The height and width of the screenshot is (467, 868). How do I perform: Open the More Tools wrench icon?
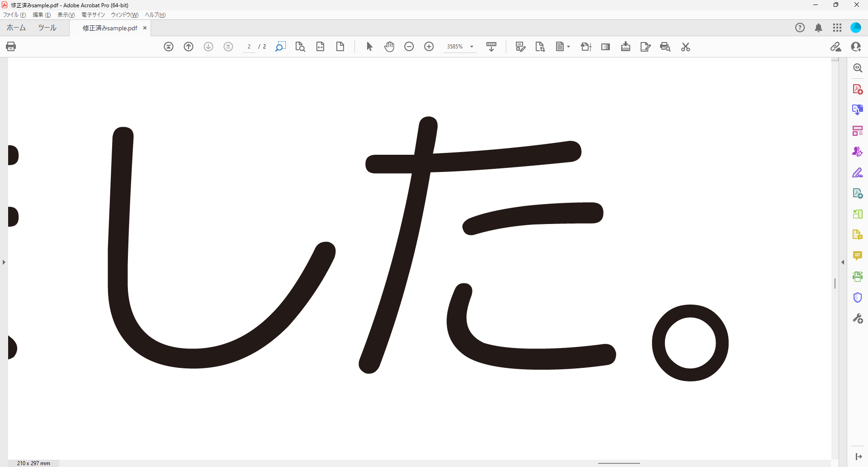(858, 319)
